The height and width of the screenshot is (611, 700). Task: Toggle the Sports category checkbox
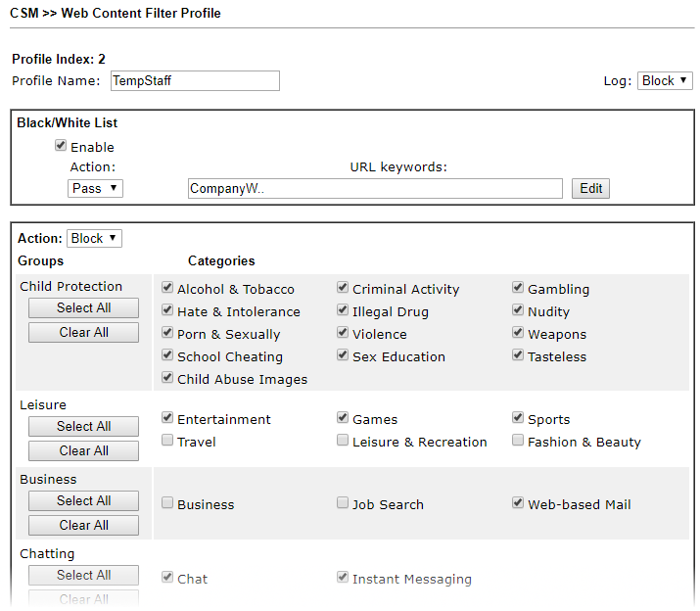518,419
